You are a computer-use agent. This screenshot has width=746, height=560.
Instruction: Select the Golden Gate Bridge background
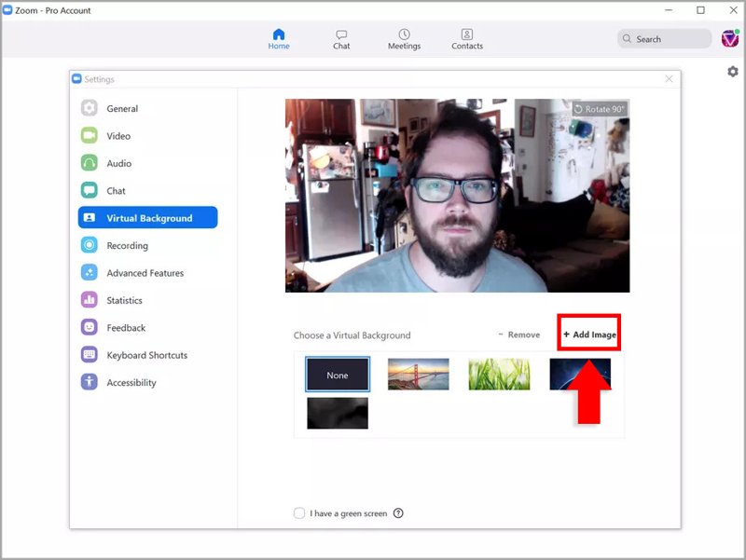pos(418,375)
